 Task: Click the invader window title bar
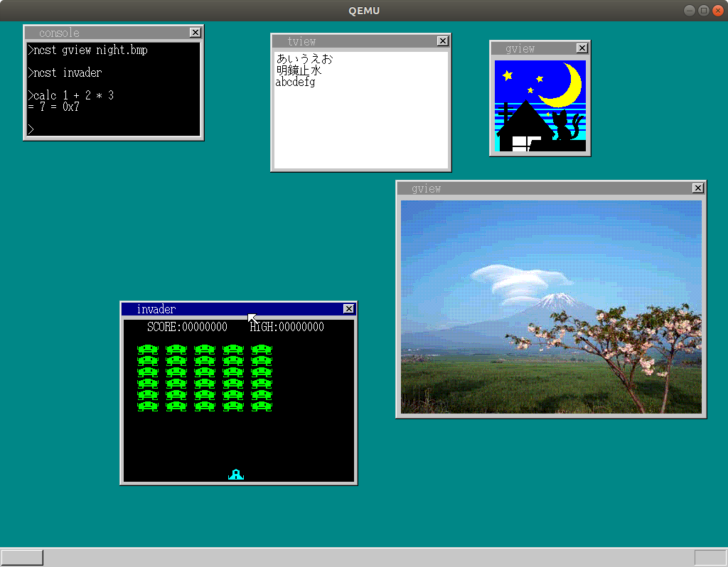(239, 309)
